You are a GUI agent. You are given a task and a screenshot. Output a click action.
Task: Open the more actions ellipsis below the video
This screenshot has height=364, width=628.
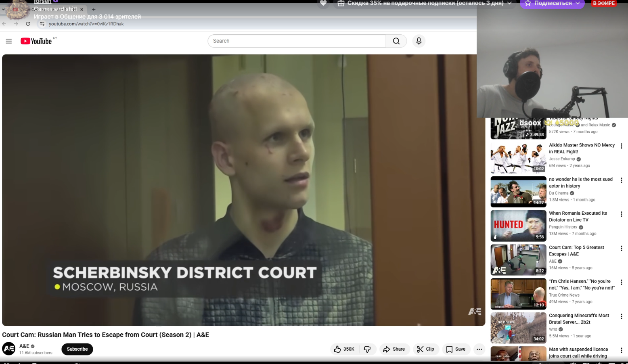tap(479, 349)
